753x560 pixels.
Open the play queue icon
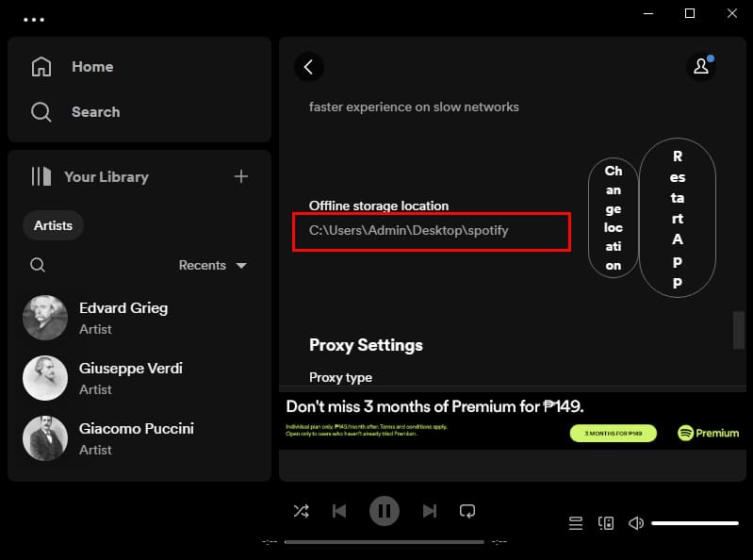[x=576, y=523]
